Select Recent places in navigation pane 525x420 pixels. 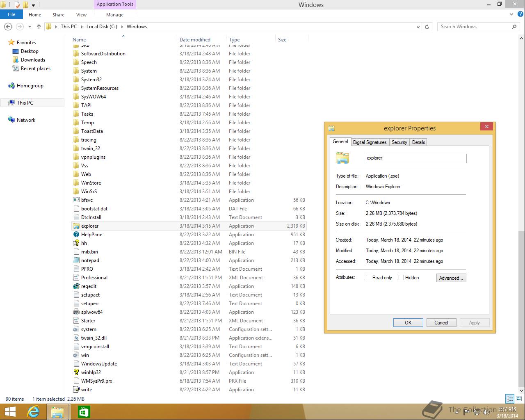[36, 68]
